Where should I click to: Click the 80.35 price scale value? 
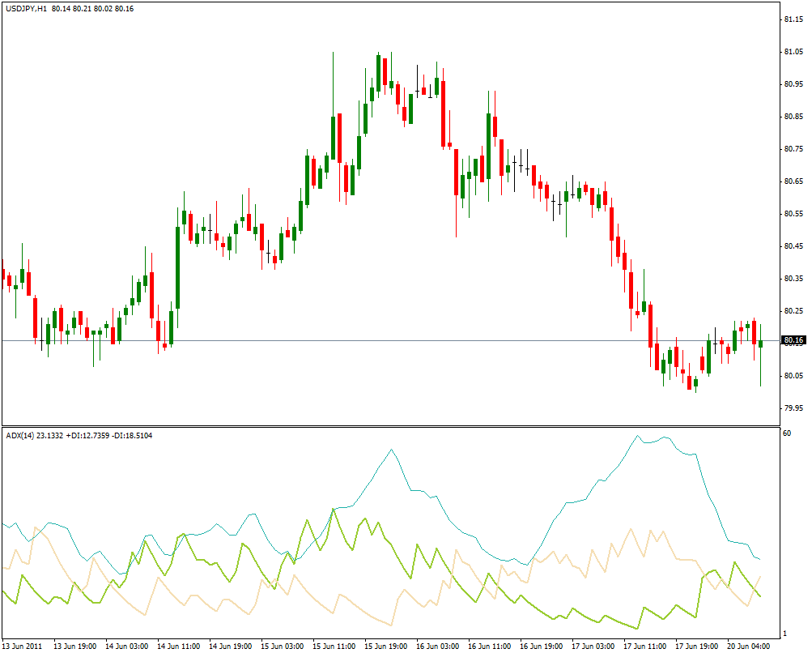point(793,279)
